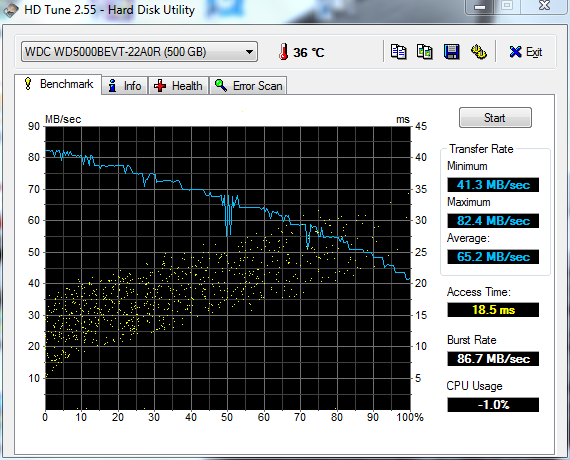Viewport: 570px width, 460px height.
Task: Click the 36 °C temperature readout
Action: [x=308, y=53]
